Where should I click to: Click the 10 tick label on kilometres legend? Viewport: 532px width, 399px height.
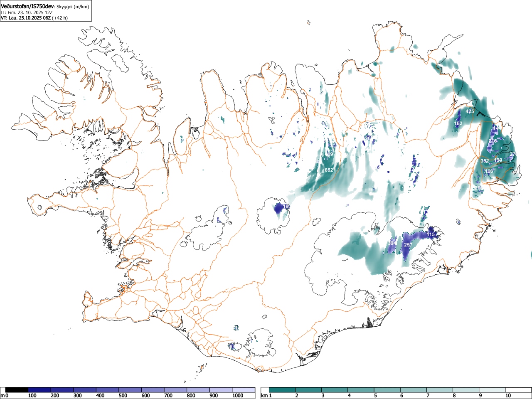click(508, 396)
